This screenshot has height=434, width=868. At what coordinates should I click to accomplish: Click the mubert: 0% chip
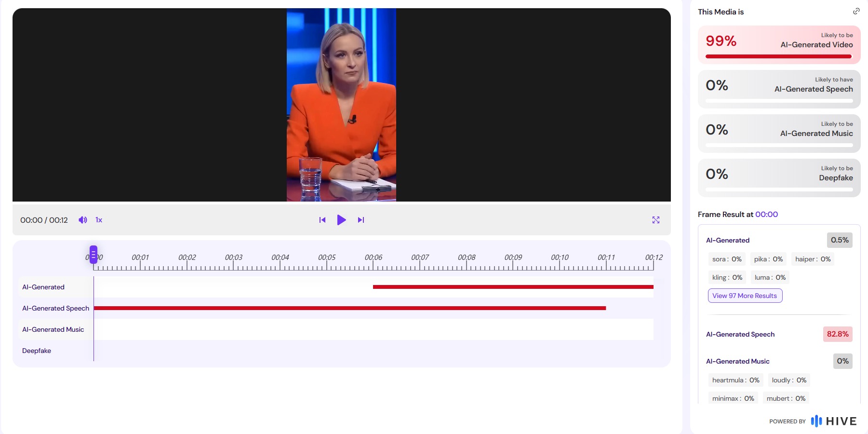(x=786, y=398)
